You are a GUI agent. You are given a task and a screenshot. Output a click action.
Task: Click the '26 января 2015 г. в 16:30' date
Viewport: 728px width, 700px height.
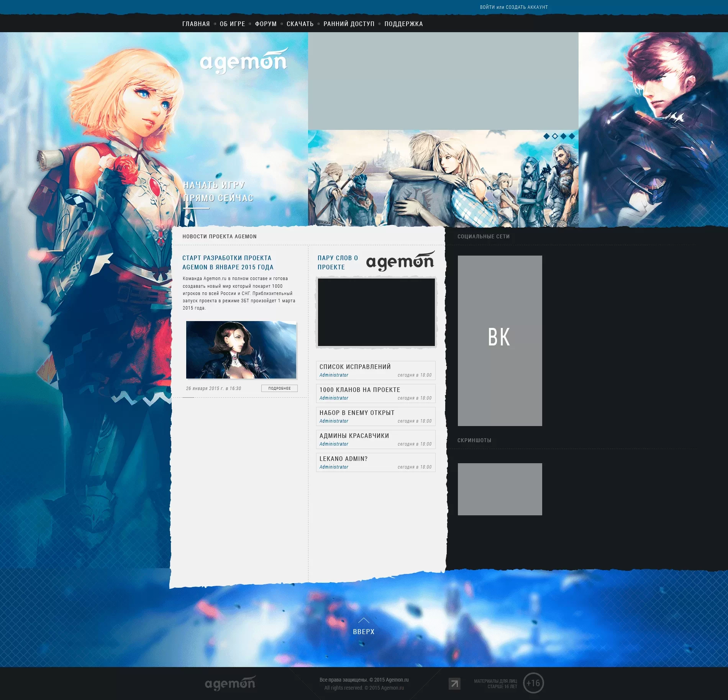213,389
